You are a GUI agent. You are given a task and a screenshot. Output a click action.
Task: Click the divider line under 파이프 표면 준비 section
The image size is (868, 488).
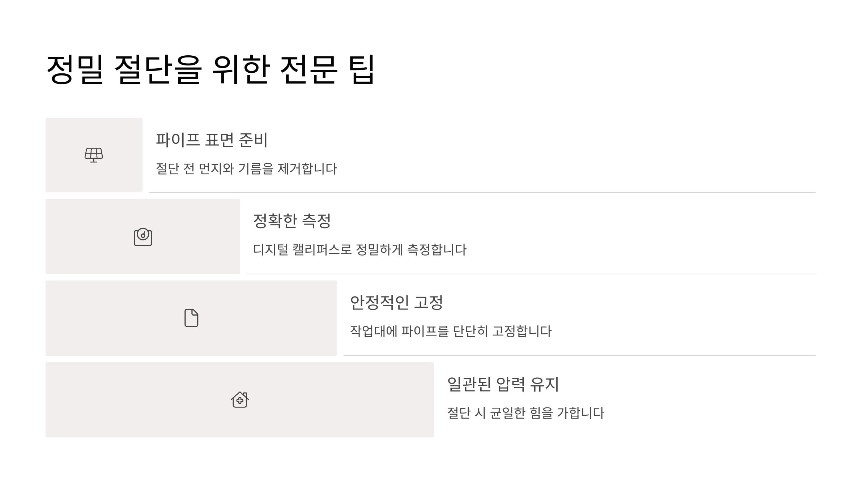482,192
